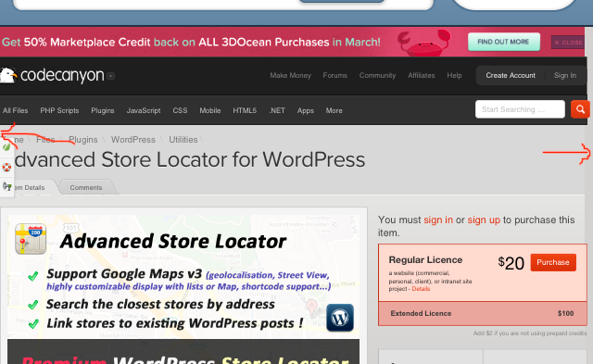Click the Start Searching input field

(520, 109)
